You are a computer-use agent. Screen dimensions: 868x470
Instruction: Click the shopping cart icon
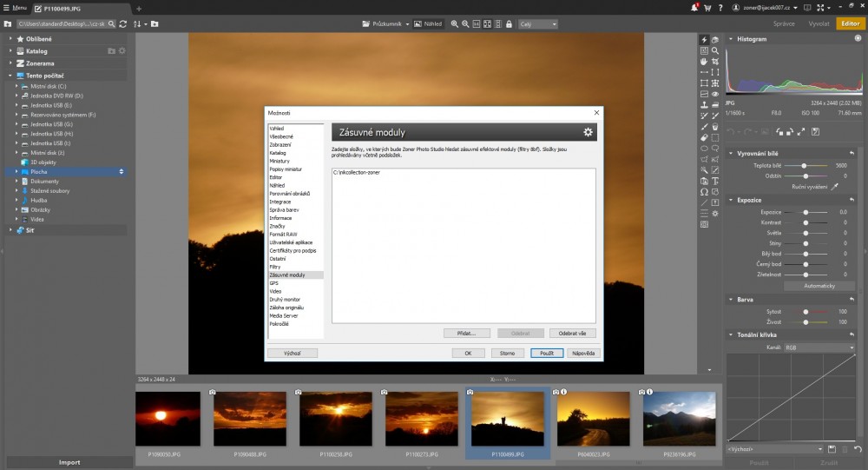708,8
